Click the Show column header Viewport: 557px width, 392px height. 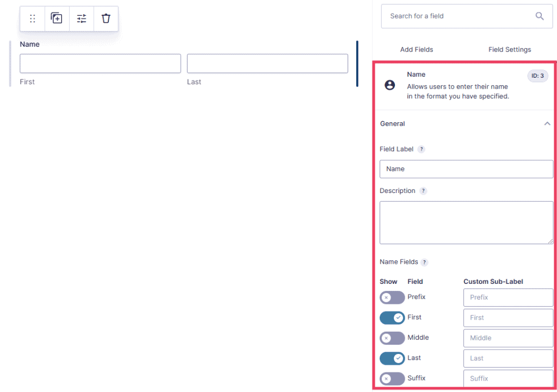click(x=388, y=282)
